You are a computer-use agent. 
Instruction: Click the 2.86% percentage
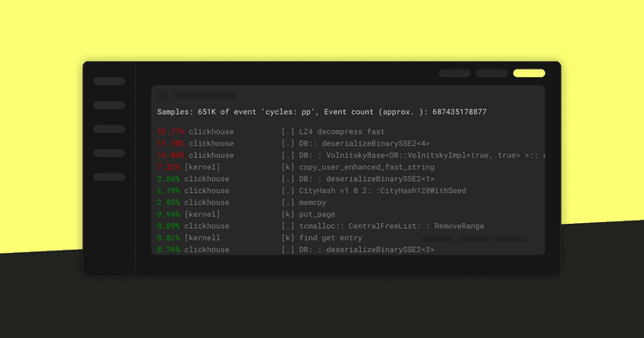click(168, 178)
